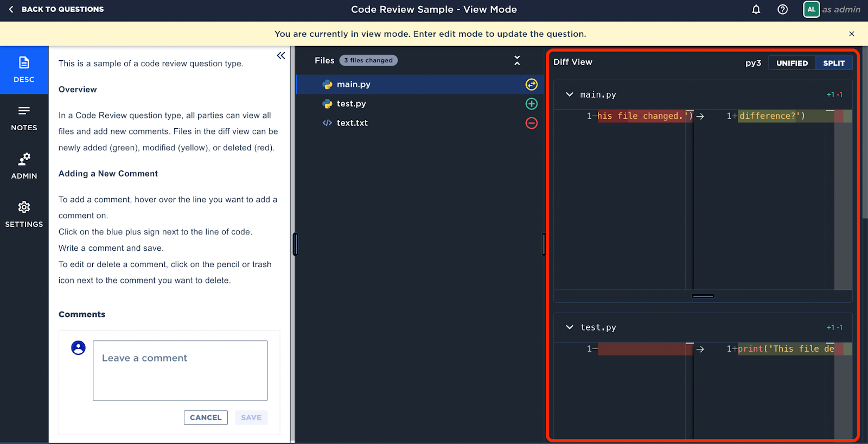
Task: Switch diff view to UNIFIED
Action: point(792,63)
